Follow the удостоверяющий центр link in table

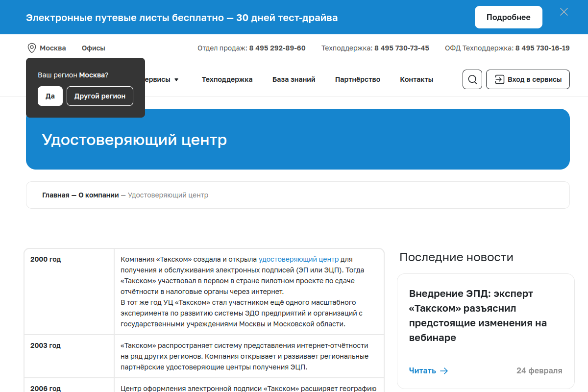click(298, 259)
